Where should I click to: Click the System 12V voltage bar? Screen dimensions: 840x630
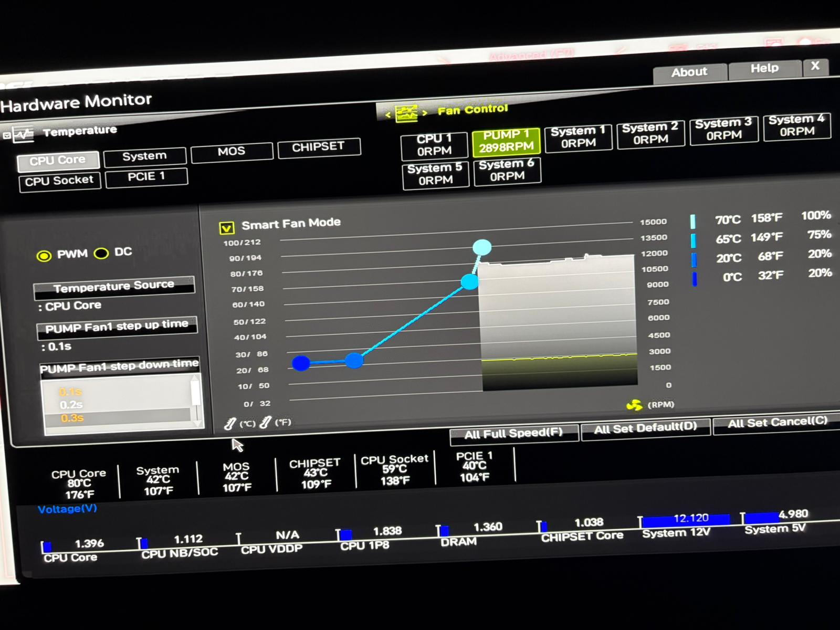[x=685, y=520]
